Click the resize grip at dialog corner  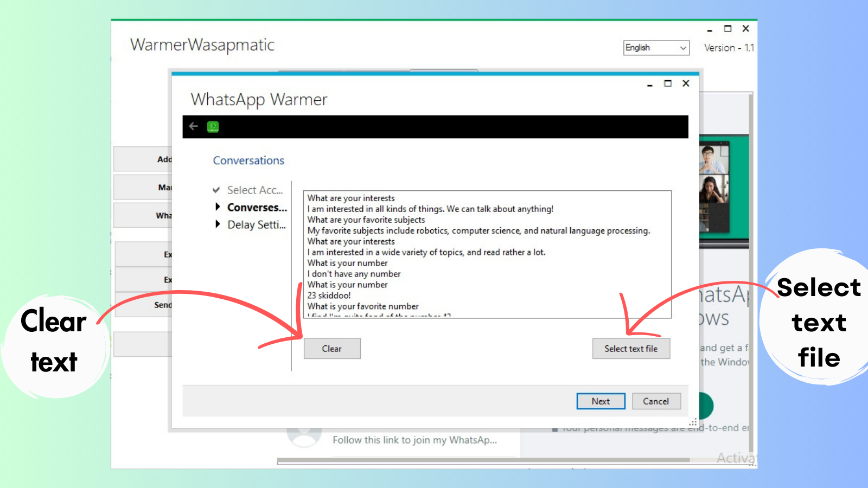(x=693, y=422)
